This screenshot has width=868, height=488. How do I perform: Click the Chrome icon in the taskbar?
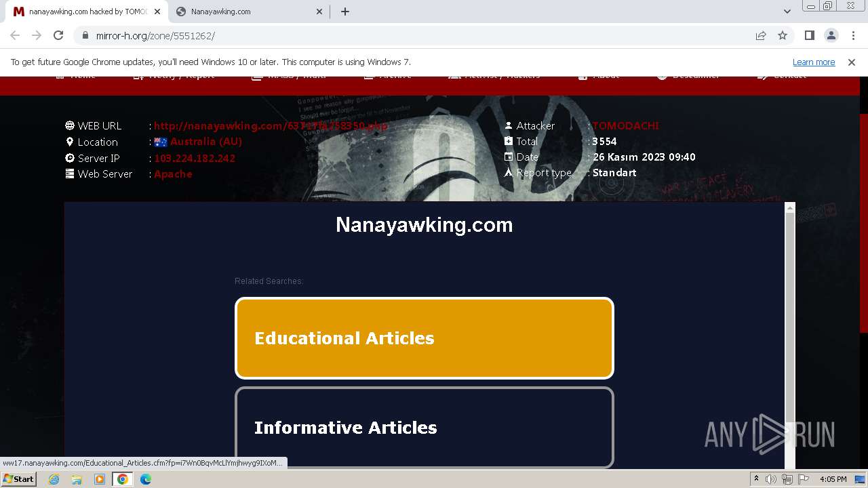click(123, 479)
